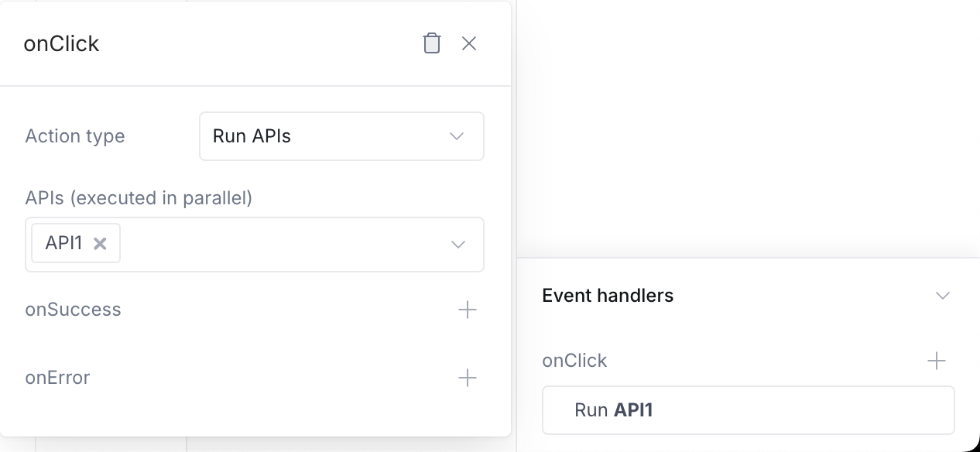Collapse the Event handlers section
The image size is (980, 452).
(x=943, y=295)
